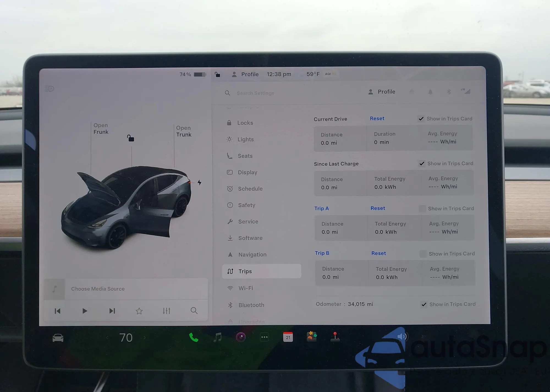
Task: Click the door unlock padlock above the car
Action: coord(131,138)
